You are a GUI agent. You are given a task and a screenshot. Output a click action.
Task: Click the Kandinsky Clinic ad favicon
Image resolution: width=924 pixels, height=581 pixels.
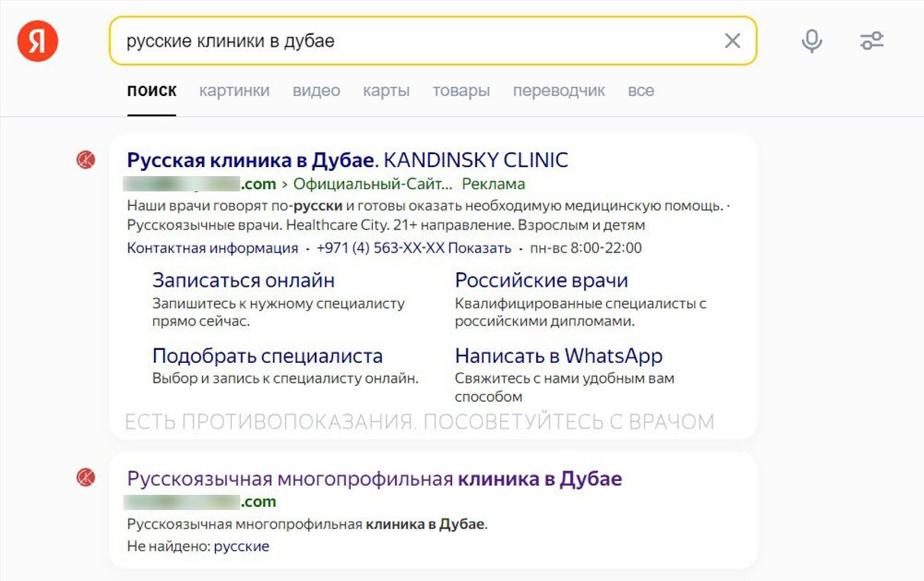point(86,159)
